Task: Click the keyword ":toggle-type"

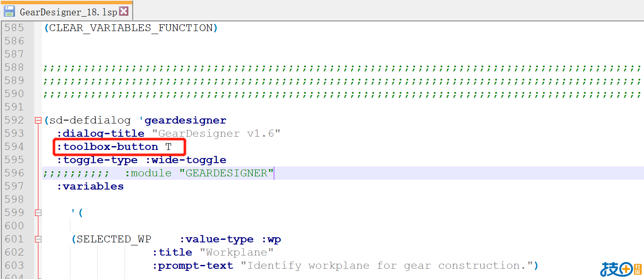Action: pos(97,160)
